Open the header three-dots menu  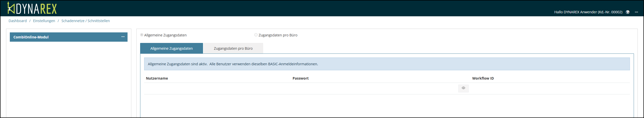(x=636, y=12)
